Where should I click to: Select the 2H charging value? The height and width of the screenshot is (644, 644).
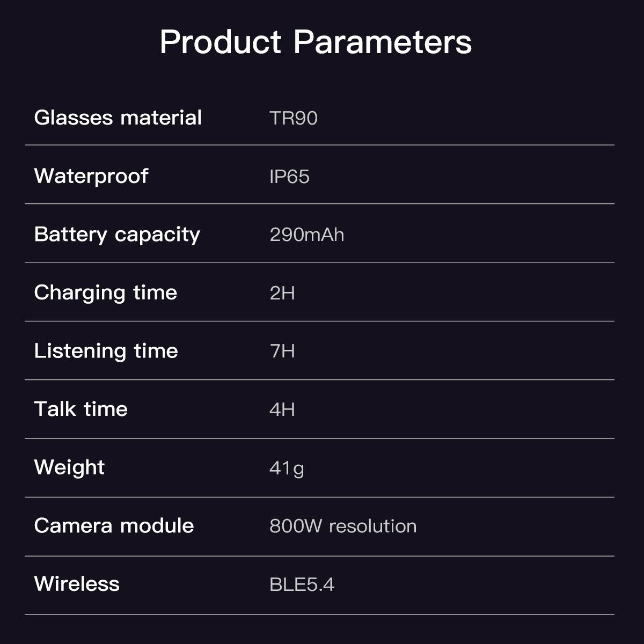pyautogui.click(x=282, y=293)
